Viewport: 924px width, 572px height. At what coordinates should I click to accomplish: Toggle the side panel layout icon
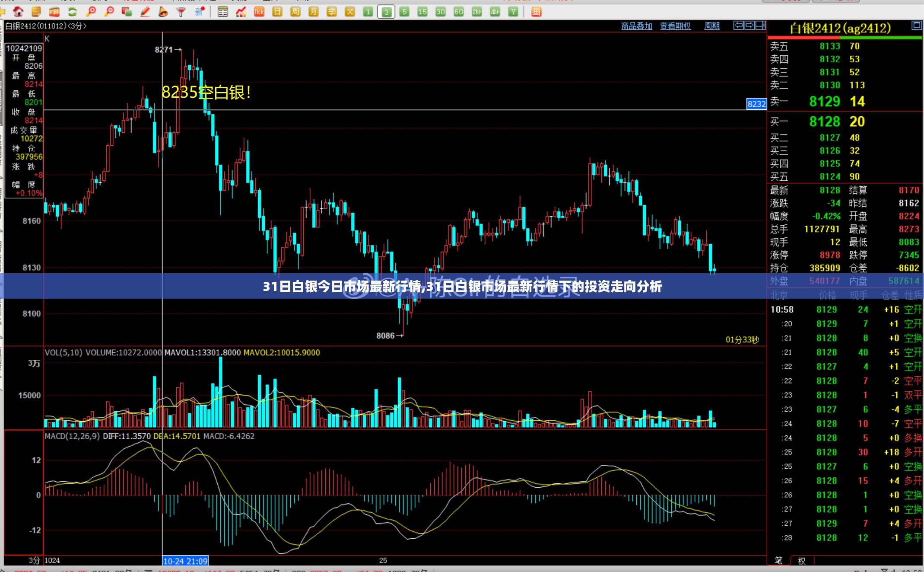pos(761,26)
